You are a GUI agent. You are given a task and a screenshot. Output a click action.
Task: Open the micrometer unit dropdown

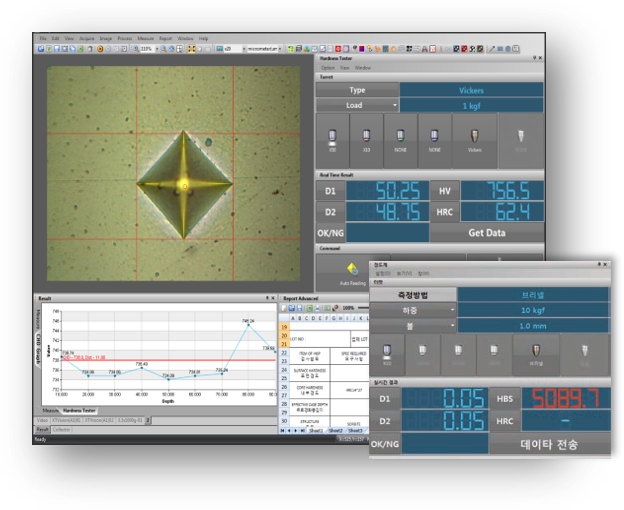pyautogui.click(x=280, y=49)
